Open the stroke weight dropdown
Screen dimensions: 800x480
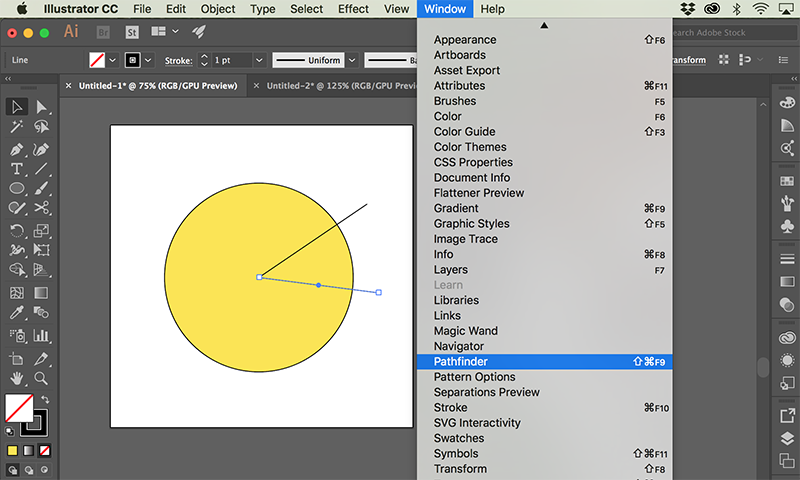[x=259, y=60]
